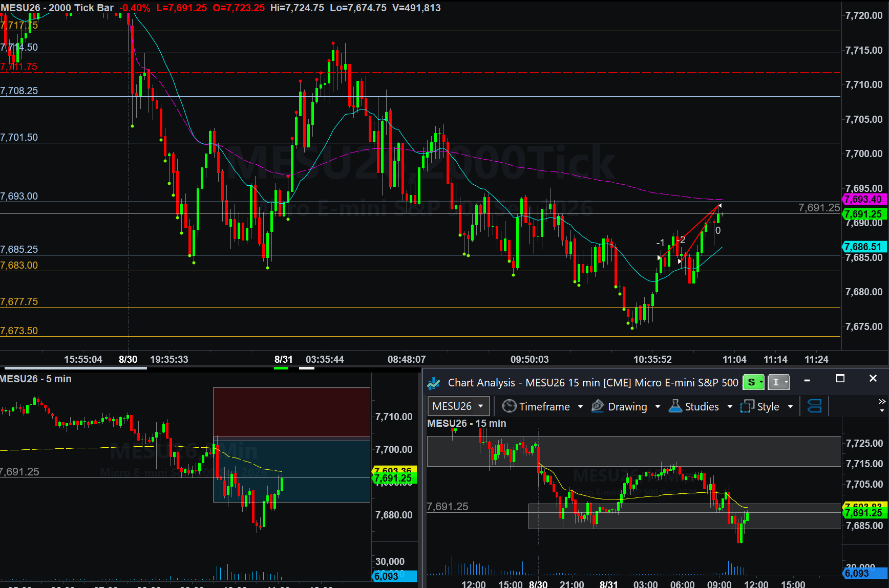Expand the Studies dropdown arrow
The width and height of the screenshot is (889, 588).
(730, 407)
